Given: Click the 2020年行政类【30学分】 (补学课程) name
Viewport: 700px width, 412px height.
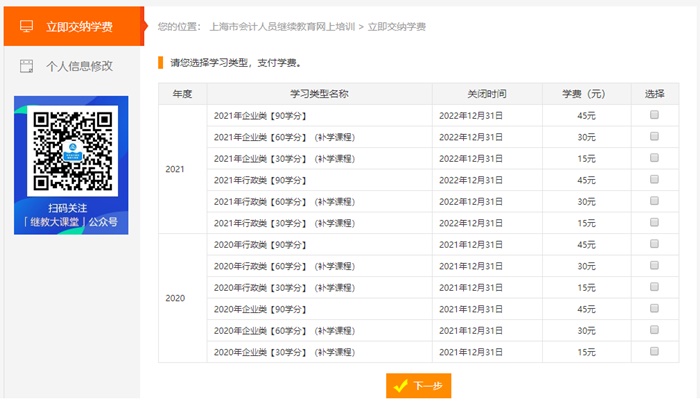Looking at the screenshot, I should point(284,288).
